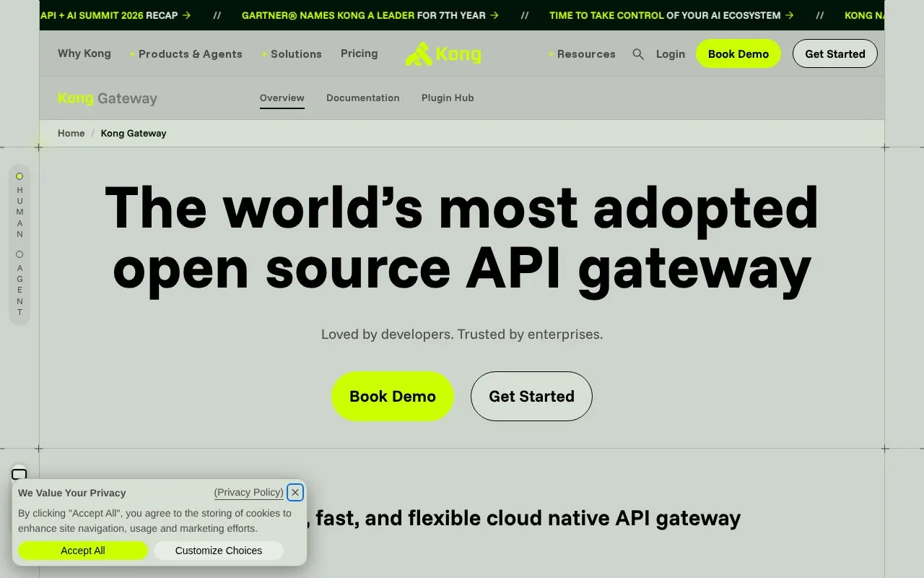The image size is (924, 578).
Task: Expand the Solutions menu
Action: [292, 54]
